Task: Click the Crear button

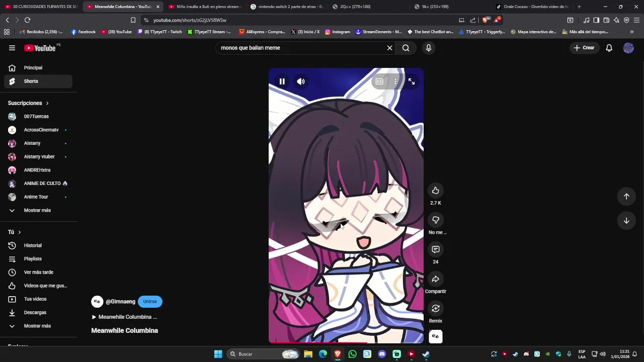Action: point(584,48)
